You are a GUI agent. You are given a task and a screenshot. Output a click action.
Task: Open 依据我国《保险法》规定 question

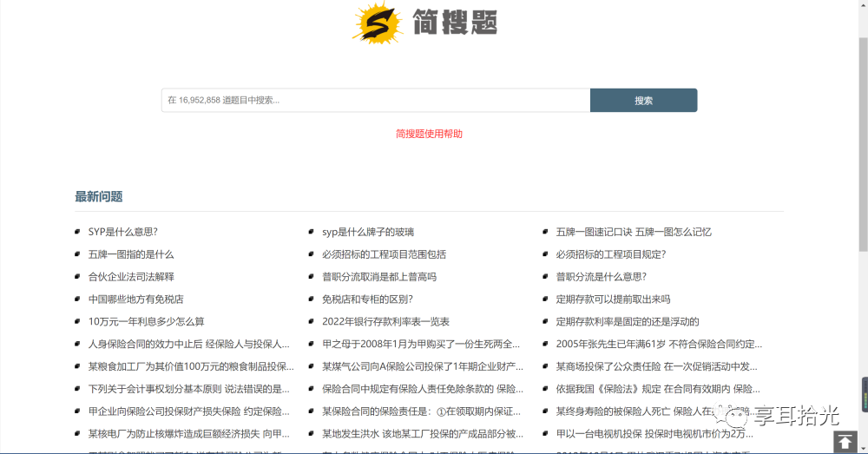(658, 389)
